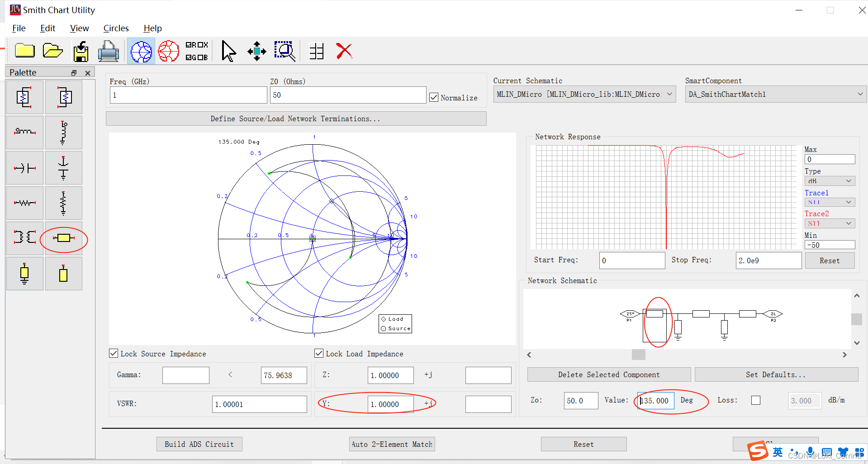
Task: Click the component Zo input field
Action: point(581,400)
